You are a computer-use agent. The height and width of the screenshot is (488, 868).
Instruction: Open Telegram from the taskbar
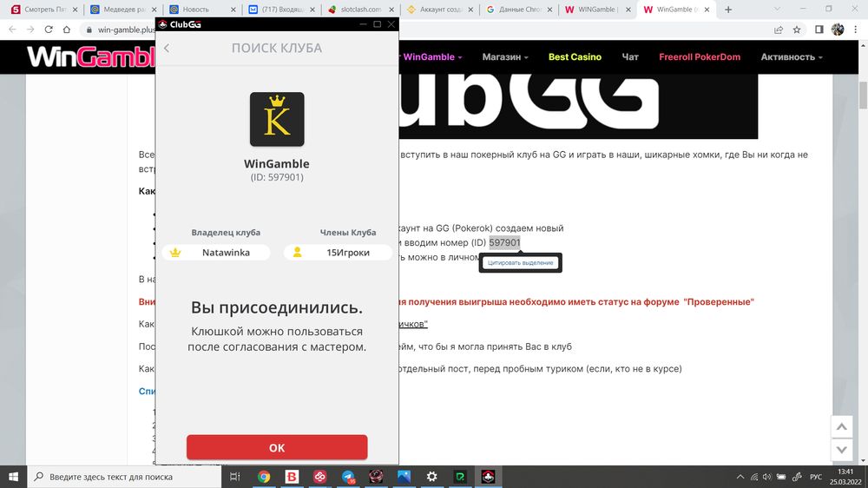(348, 477)
